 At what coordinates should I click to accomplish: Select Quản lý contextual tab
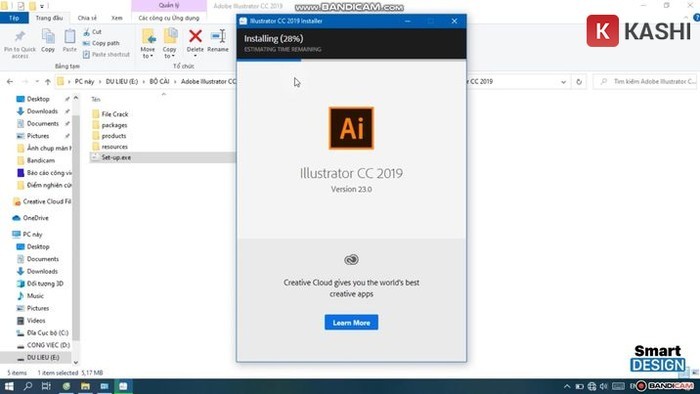tap(169, 5)
